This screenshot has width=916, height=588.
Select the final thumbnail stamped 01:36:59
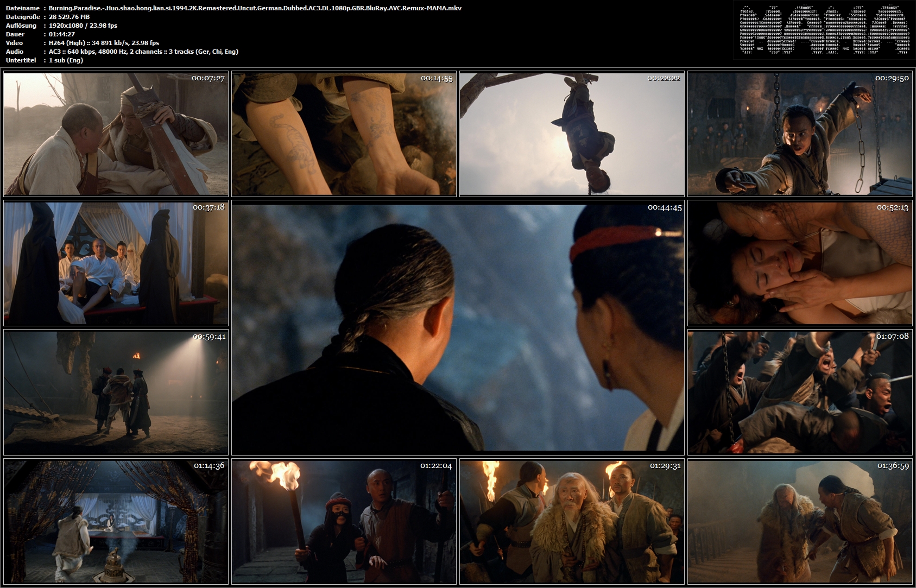click(800, 522)
